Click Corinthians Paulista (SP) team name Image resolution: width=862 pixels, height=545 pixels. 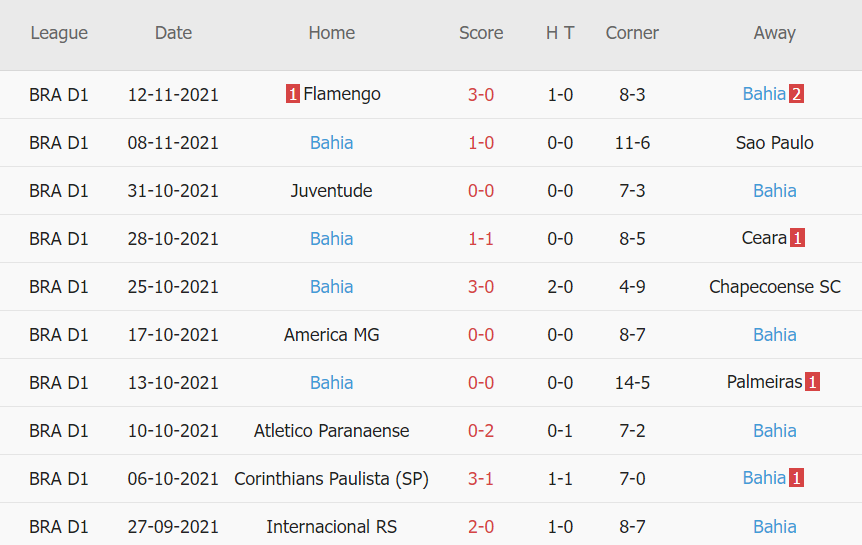tap(331, 478)
